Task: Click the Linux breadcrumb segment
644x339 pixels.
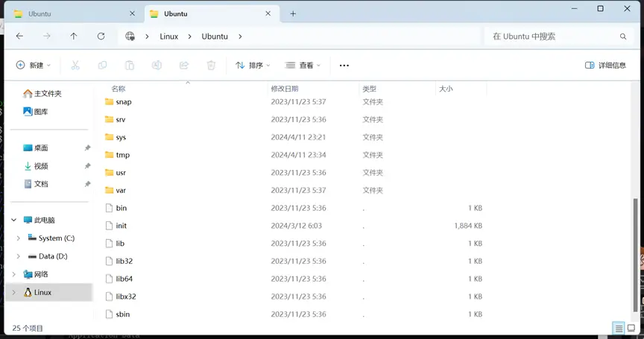Action: click(x=168, y=37)
